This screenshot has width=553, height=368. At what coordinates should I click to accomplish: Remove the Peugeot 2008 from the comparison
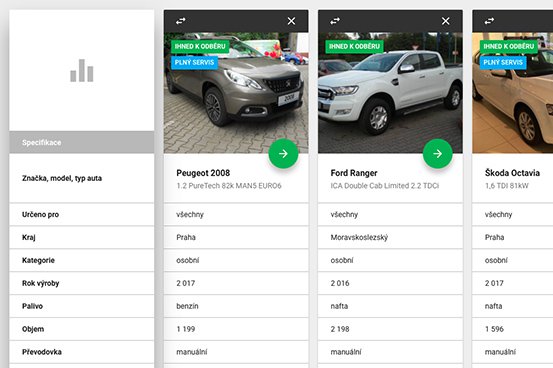point(291,21)
